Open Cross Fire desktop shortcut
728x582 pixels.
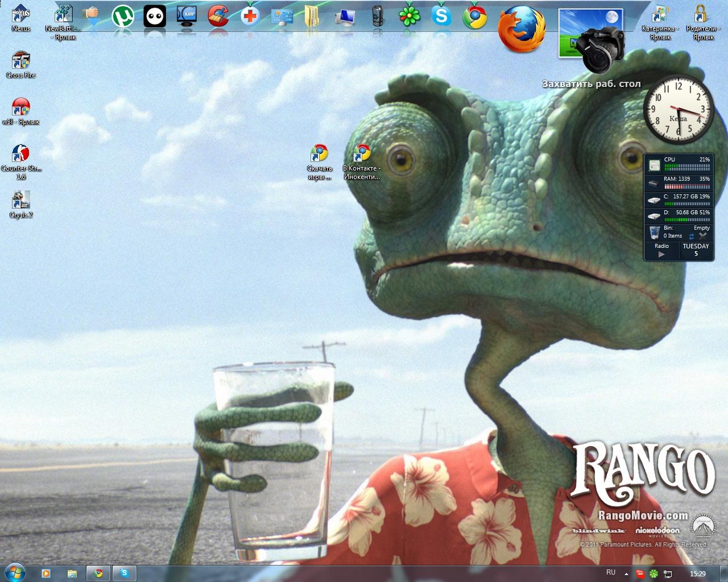(x=21, y=61)
